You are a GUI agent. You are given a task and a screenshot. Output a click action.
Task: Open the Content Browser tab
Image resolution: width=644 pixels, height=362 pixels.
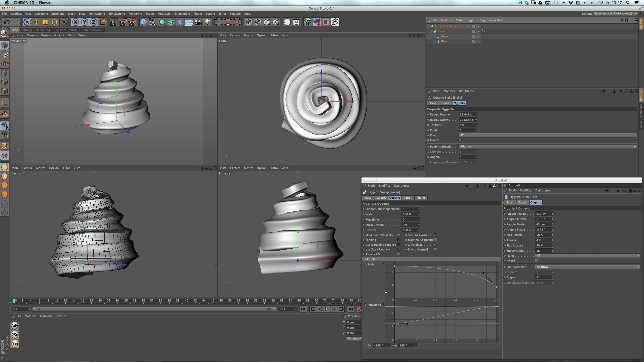coord(92,30)
